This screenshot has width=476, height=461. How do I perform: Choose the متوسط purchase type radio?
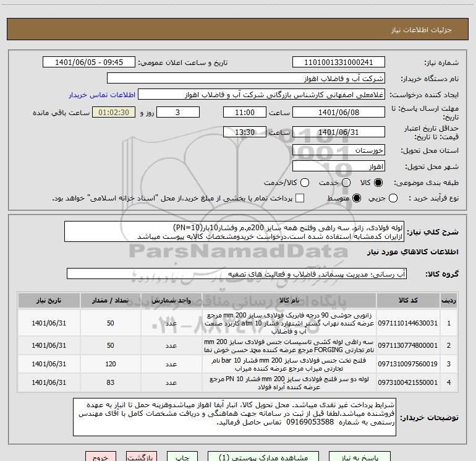click(357, 198)
